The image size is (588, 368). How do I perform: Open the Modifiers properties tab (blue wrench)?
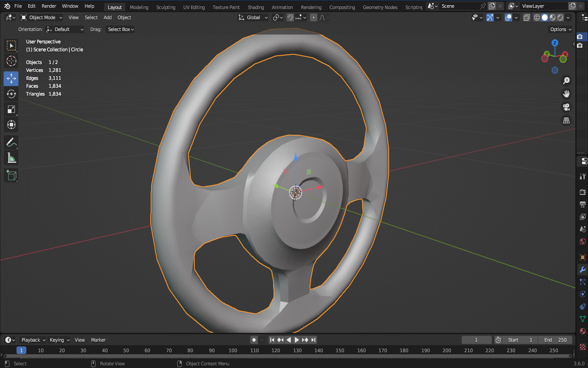[x=583, y=269]
